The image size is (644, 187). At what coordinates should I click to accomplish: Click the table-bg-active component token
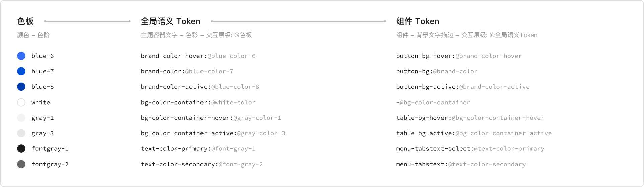[x=425, y=133]
